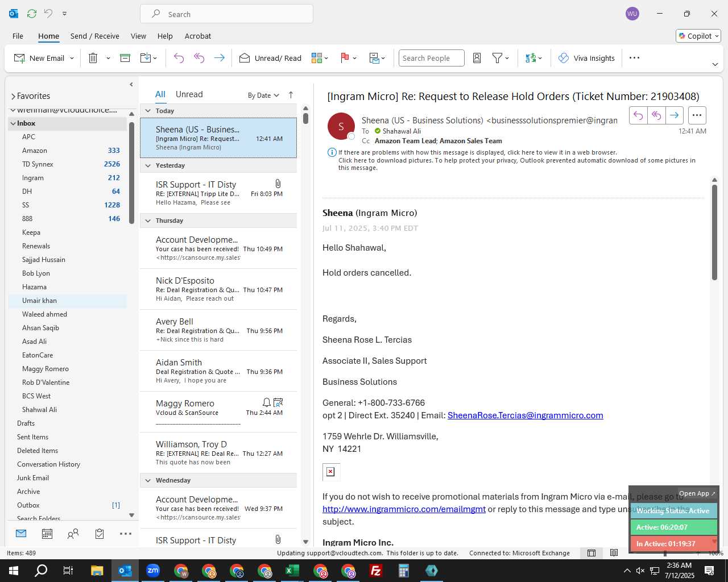Collapse the Thursday group header
The width and height of the screenshot is (728, 582).
(x=148, y=221)
